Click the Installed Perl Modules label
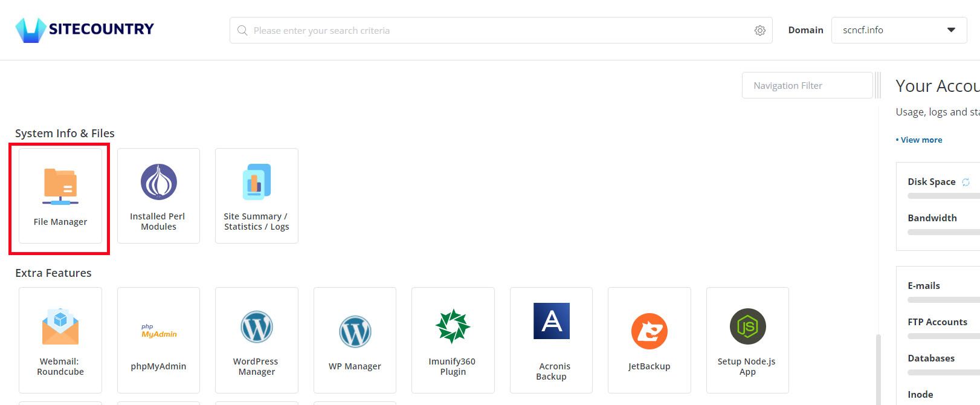The width and height of the screenshot is (980, 405). [x=158, y=221]
